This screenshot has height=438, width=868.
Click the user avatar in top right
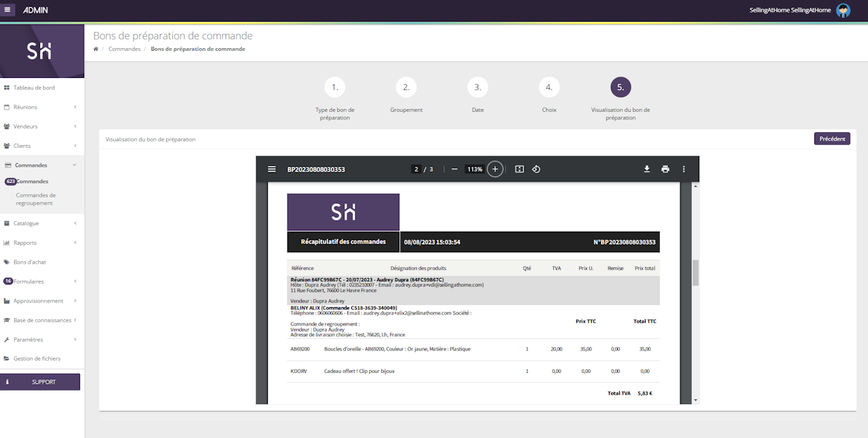point(843,10)
